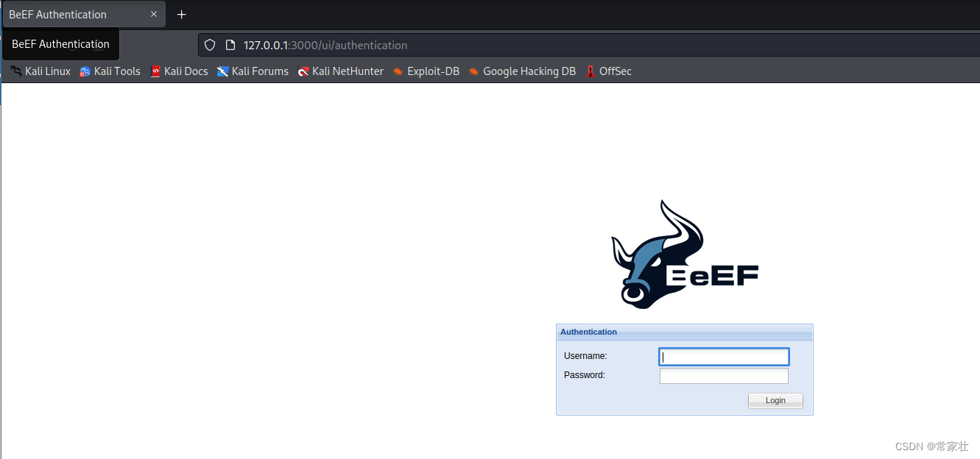
Task: Click the shield tracking protection icon
Action: [x=210, y=45]
